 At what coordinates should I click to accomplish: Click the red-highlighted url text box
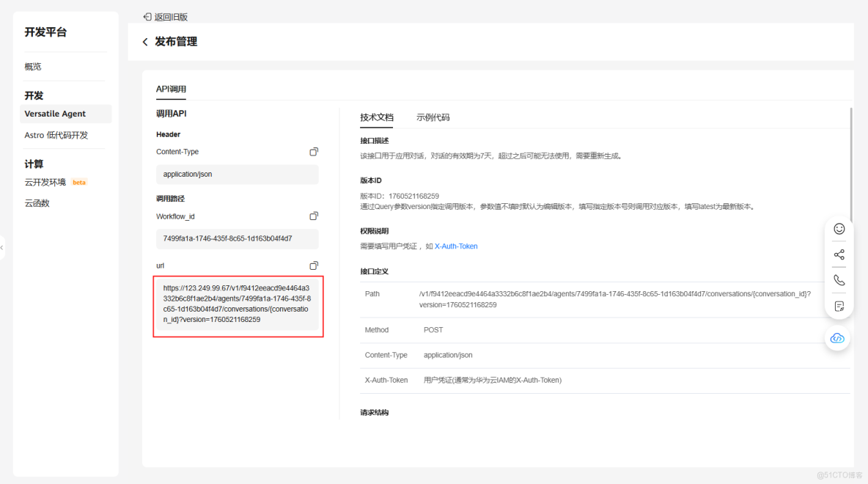point(237,303)
